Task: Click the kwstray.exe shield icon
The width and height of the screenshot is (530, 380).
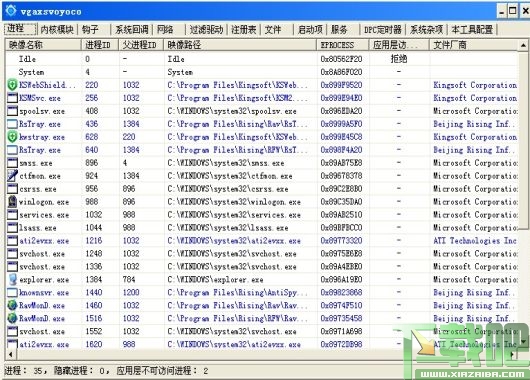Action: [12, 137]
